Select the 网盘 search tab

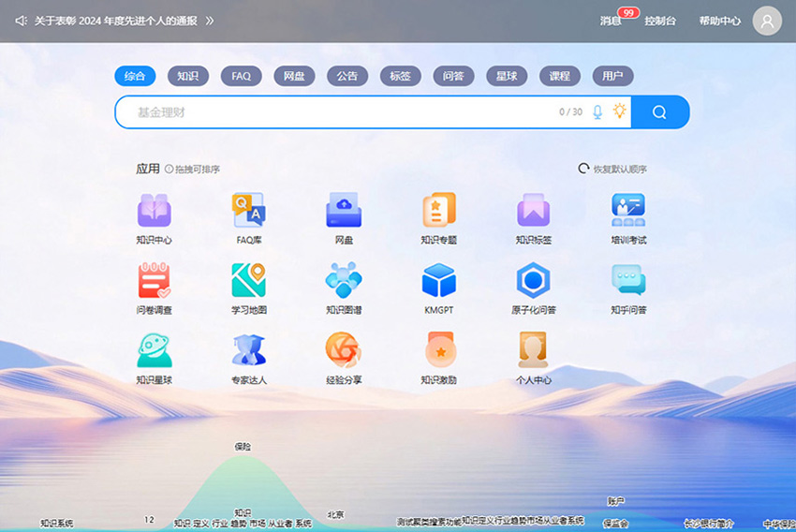[x=294, y=76]
